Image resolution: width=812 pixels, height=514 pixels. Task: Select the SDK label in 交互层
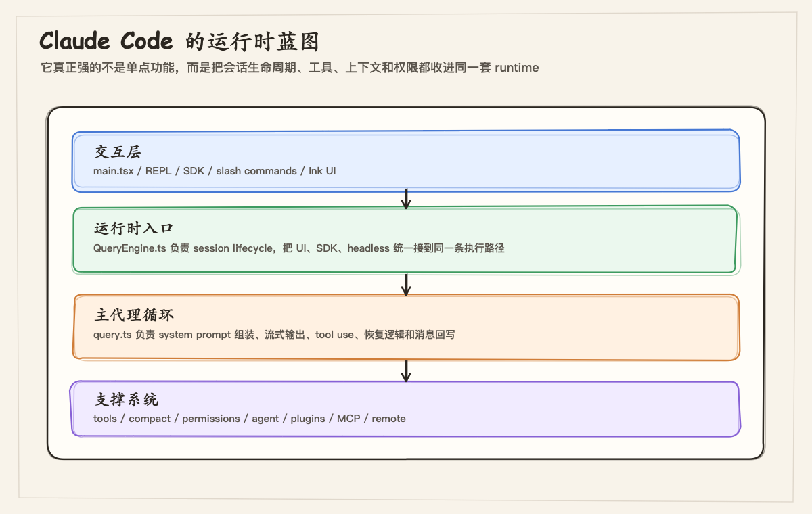[x=194, y=171]
